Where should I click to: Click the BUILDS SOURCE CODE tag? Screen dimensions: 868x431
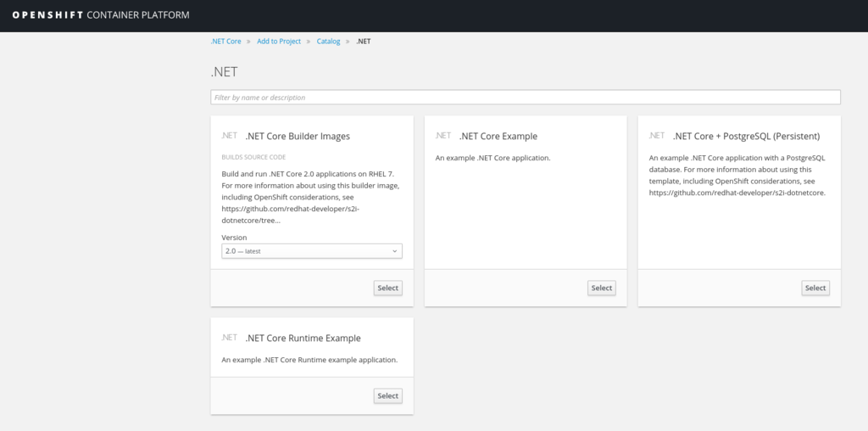[253, 157]
